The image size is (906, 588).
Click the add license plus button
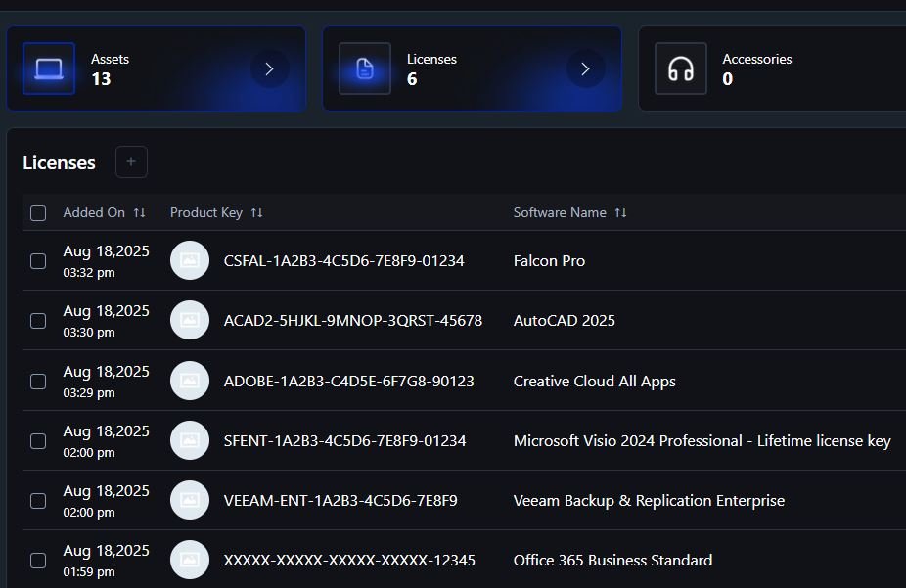(x=131, y=161)
